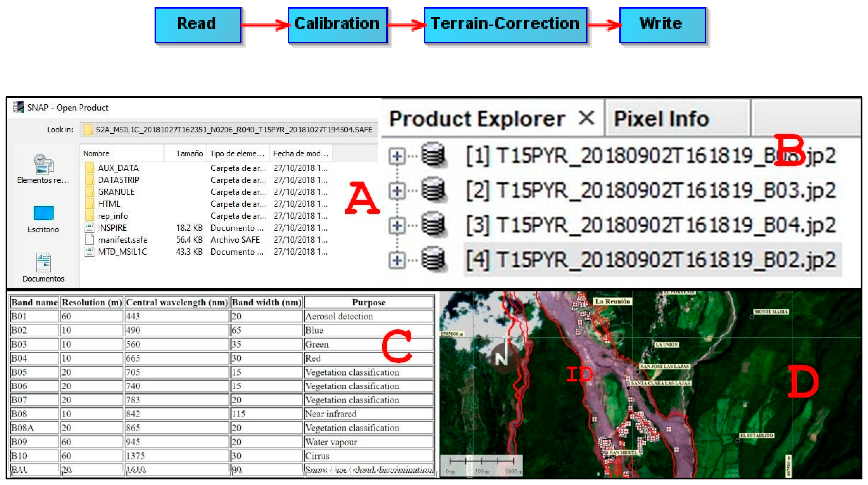
Task: Select the manifest.safe file icon
Action: 89,240
